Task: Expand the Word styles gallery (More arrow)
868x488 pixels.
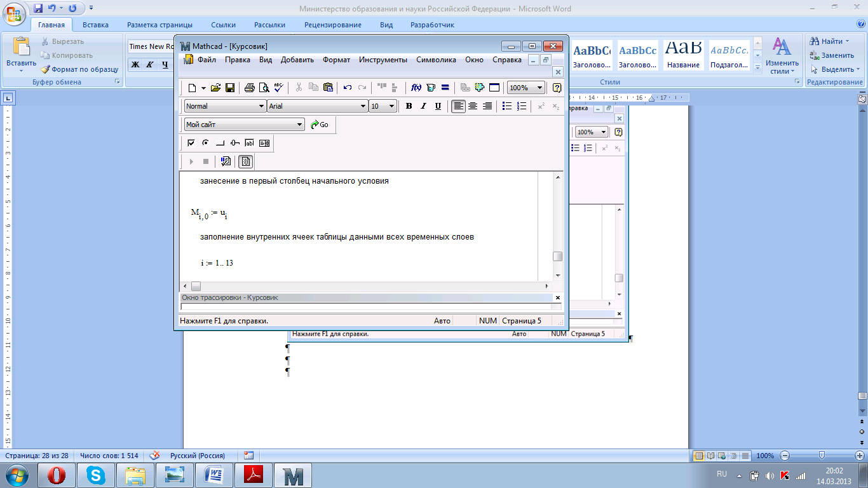Action: coord(757,67)
